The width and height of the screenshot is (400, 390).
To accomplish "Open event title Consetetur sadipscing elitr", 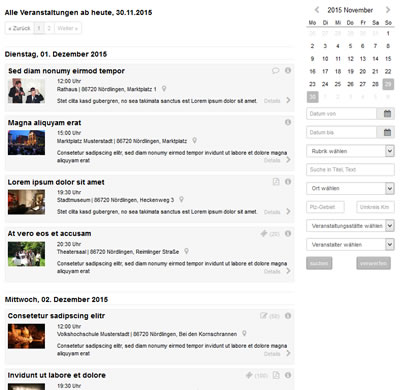I will (56, 316).
